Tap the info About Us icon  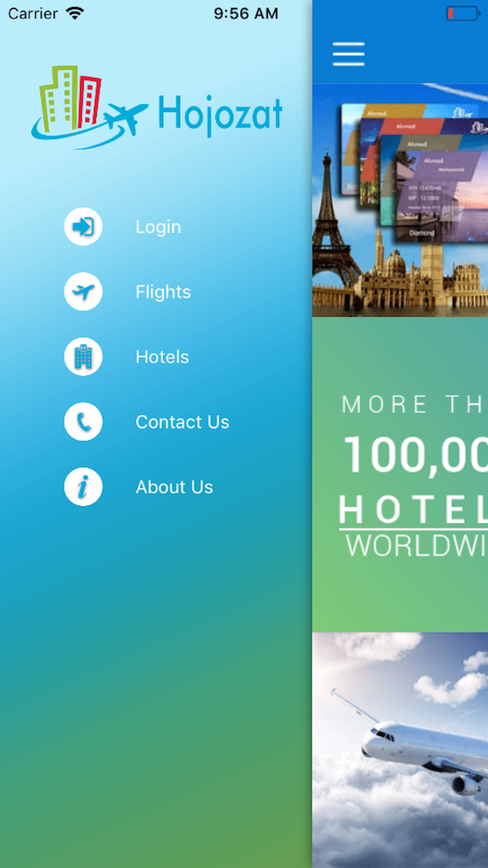(83, 487)
